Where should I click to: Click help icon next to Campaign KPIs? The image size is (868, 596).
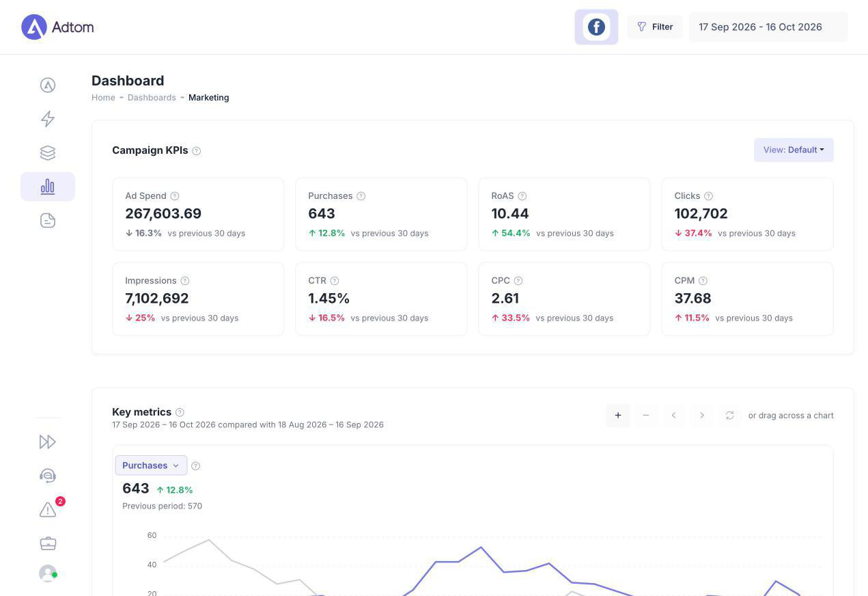[x=197, y=150]
